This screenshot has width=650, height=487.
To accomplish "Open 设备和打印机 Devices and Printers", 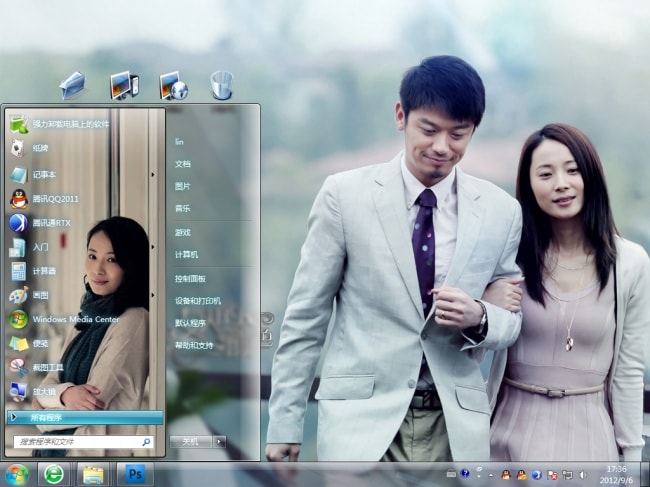I will click(198, 300).
